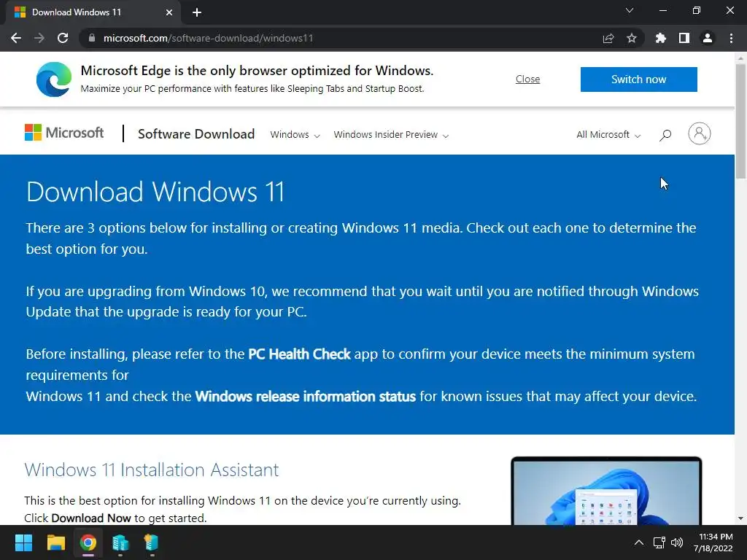Go back to the previous page
Image resolution: width=747 pixels, height=560 pixels.
click(x=16, y=38)
